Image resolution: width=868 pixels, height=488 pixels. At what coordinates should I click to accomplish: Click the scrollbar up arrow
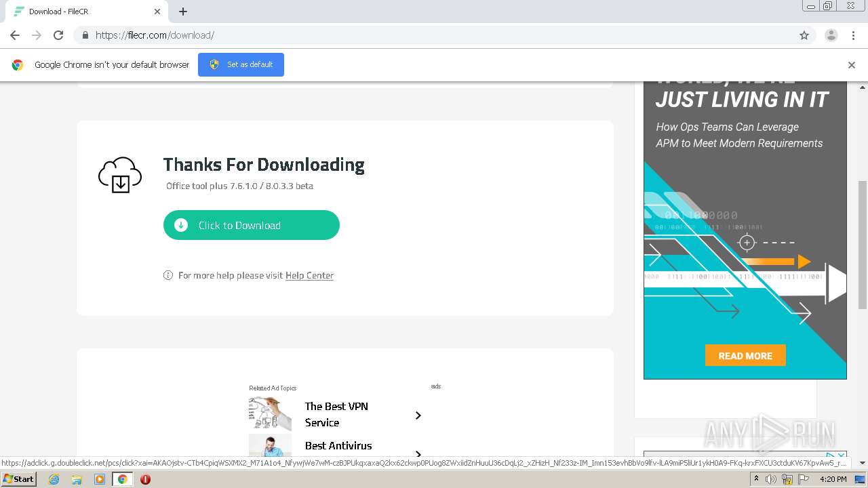(x=863, y=87)
